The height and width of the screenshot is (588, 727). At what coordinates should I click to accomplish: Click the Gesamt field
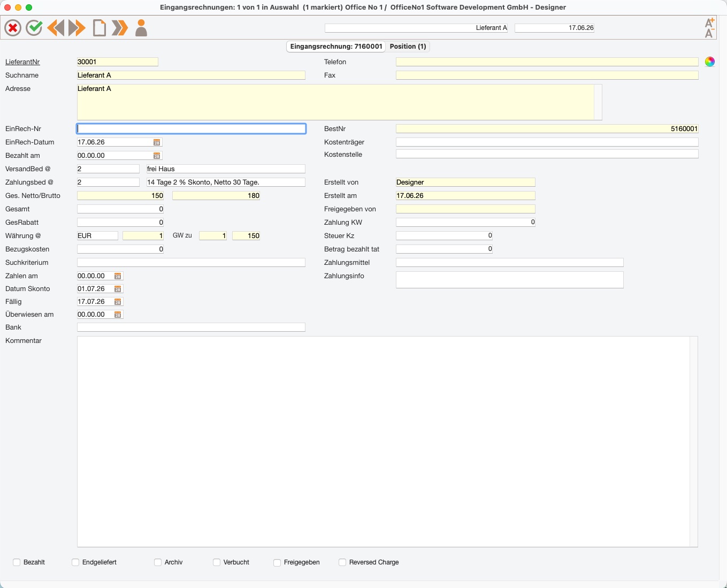coord(120,209)
